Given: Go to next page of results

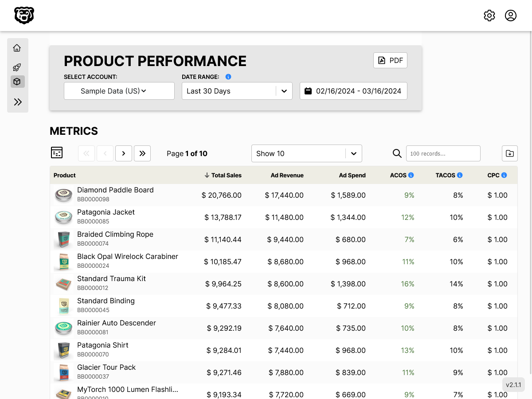Looking at the screenshot, I should coord(124,153).
